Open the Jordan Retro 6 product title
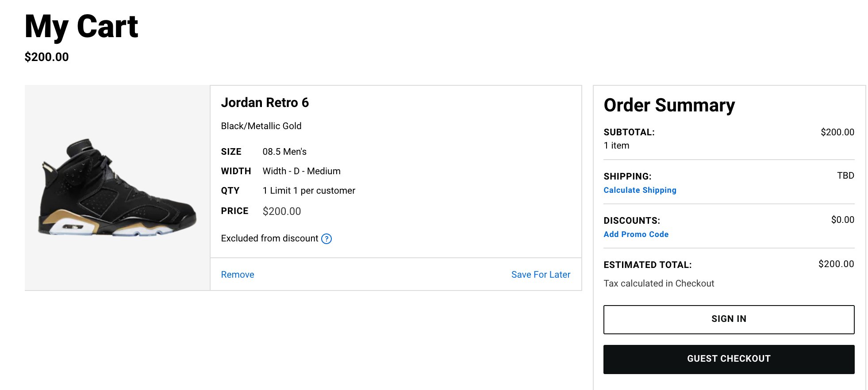 click(265, 103)
